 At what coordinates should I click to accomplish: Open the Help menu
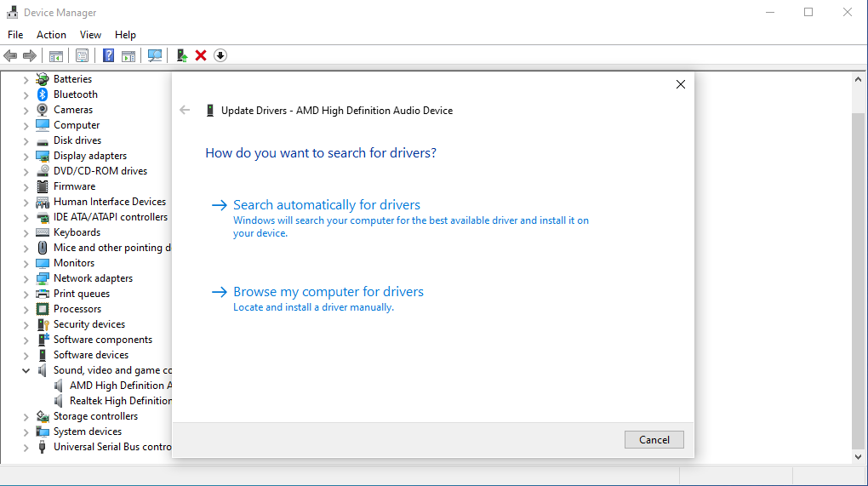point(125,35)
